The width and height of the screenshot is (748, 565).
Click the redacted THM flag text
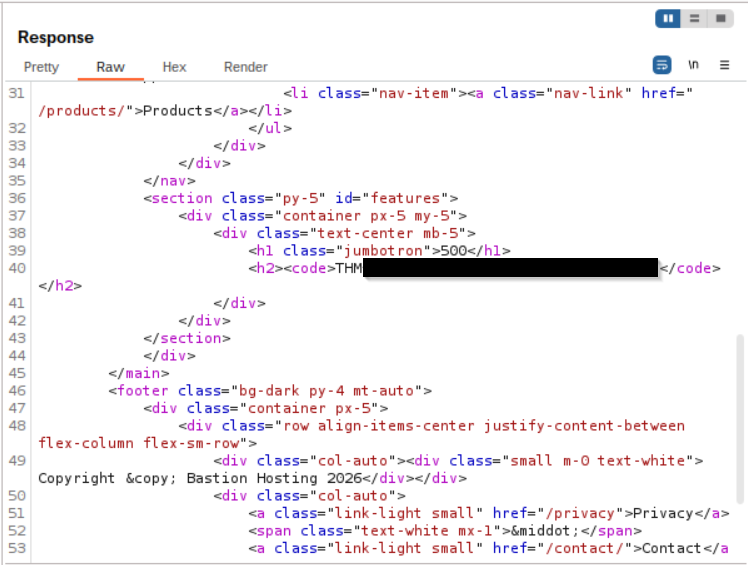pos(510,268)
